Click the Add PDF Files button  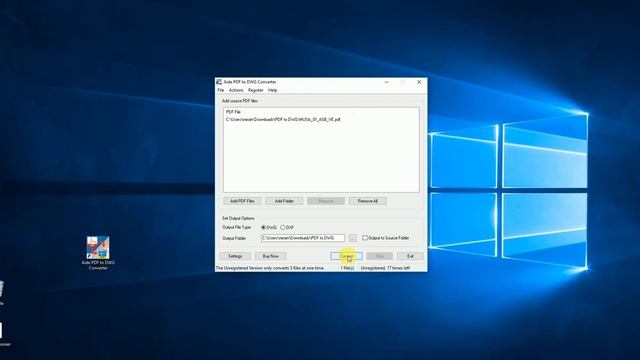coord(242,201)
